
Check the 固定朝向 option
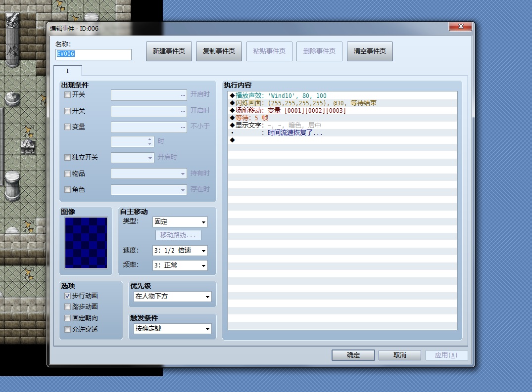[67, 318]
